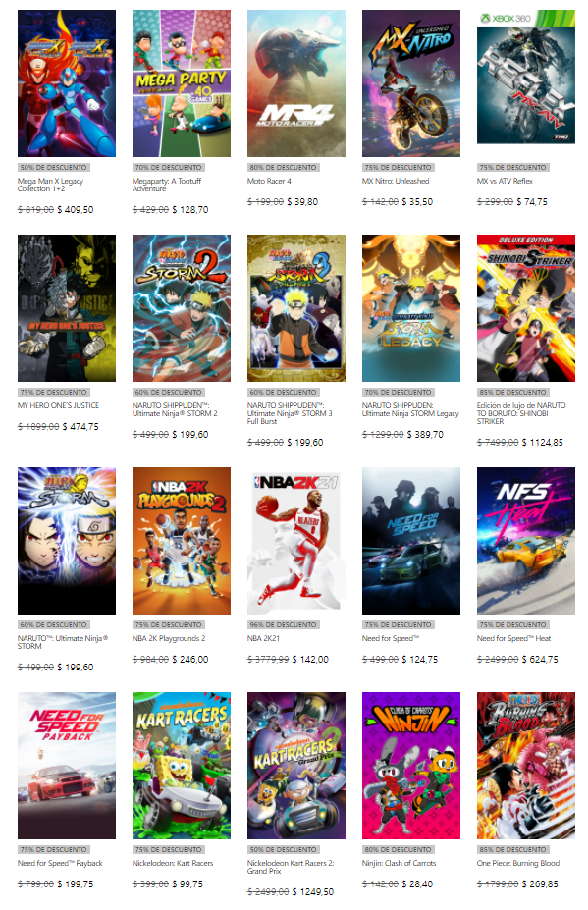Click the Need for Speed discounted price $124,75
The width and height of the screenshot is (588, 910).
click(x=421, y=660)
